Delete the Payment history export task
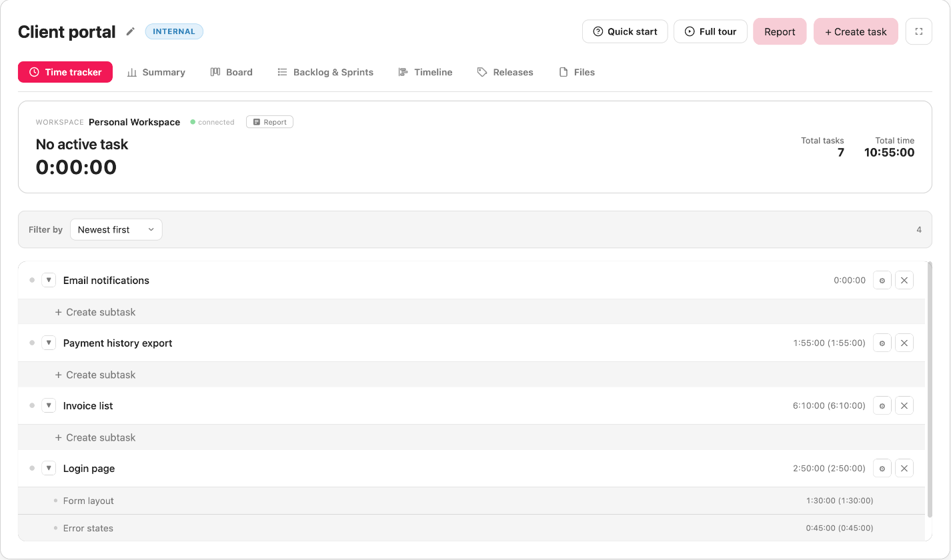This screenshot has width=951, height=560. tap(904, 343)
